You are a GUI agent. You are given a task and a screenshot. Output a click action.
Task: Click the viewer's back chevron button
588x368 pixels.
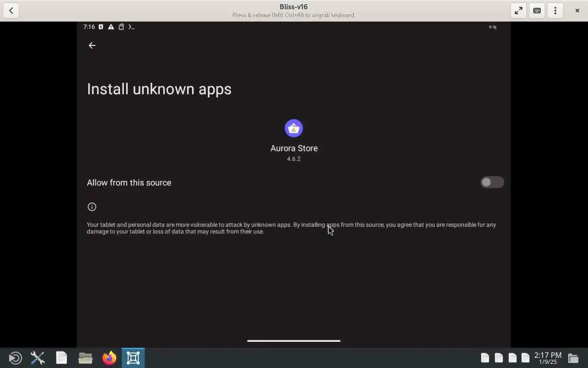click(11, 11)
